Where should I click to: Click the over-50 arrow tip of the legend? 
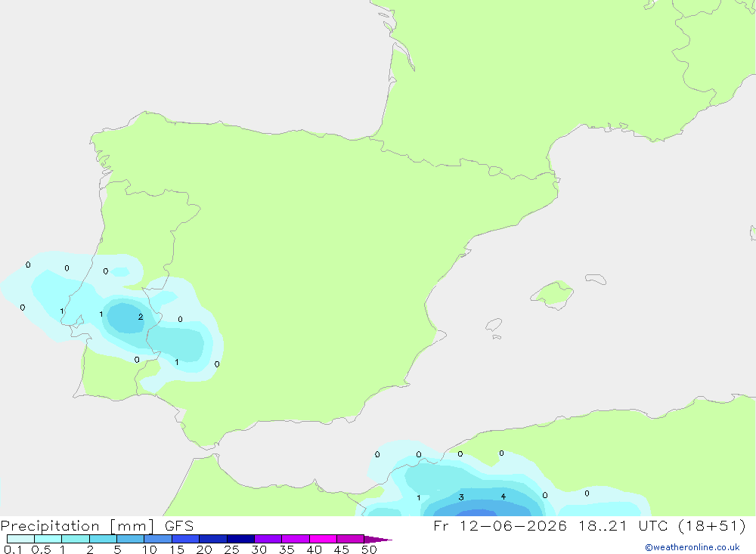[x=379, y=539]
